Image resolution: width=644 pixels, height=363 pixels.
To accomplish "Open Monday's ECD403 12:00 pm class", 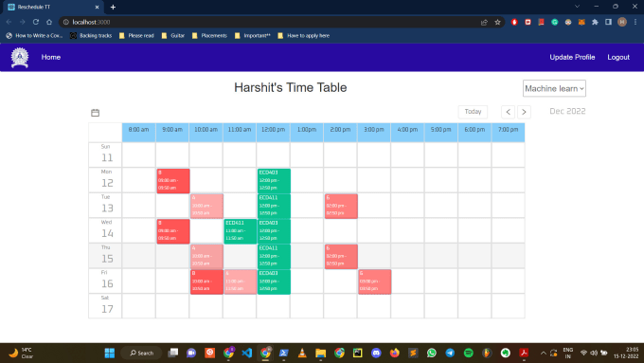I will coord(274,180).
